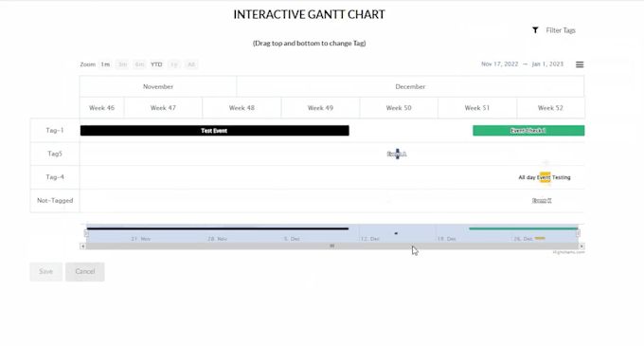The image size is (644, 346).
Task: Click the Save button
Action: pos(46,272)
